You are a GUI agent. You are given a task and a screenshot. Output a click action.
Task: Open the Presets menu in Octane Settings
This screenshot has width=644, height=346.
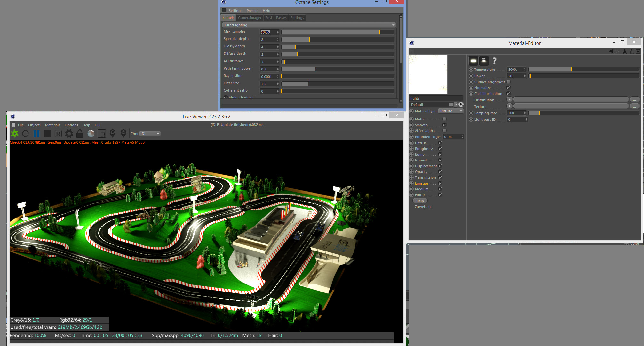tap(252, 11)
